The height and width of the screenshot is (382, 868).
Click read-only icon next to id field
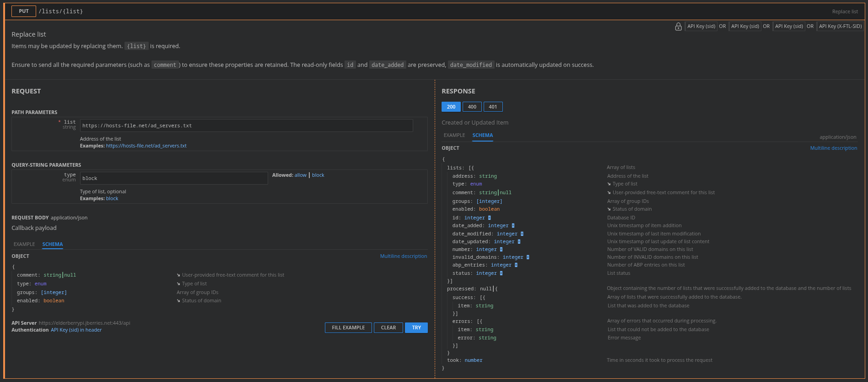click(489, 218)
